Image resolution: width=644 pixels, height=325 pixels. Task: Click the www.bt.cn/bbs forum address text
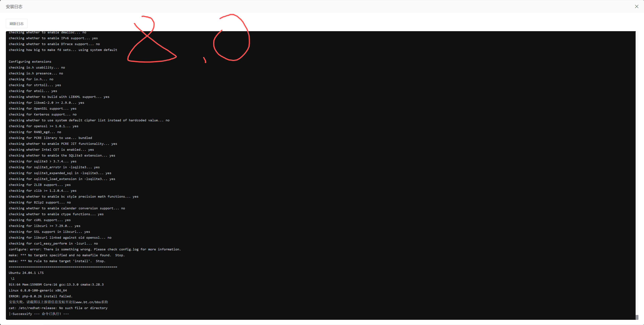click(x=89, y=302)
